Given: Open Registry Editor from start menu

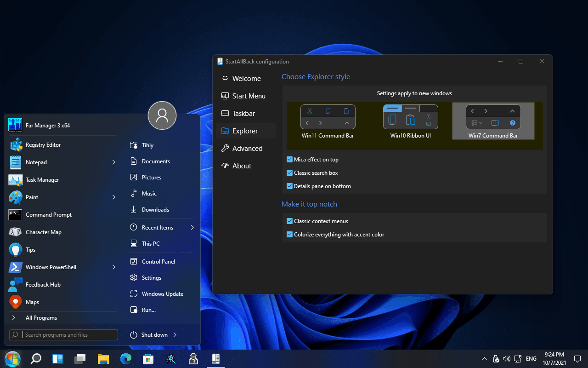Looking at the screenshot, I should (43, 145).
